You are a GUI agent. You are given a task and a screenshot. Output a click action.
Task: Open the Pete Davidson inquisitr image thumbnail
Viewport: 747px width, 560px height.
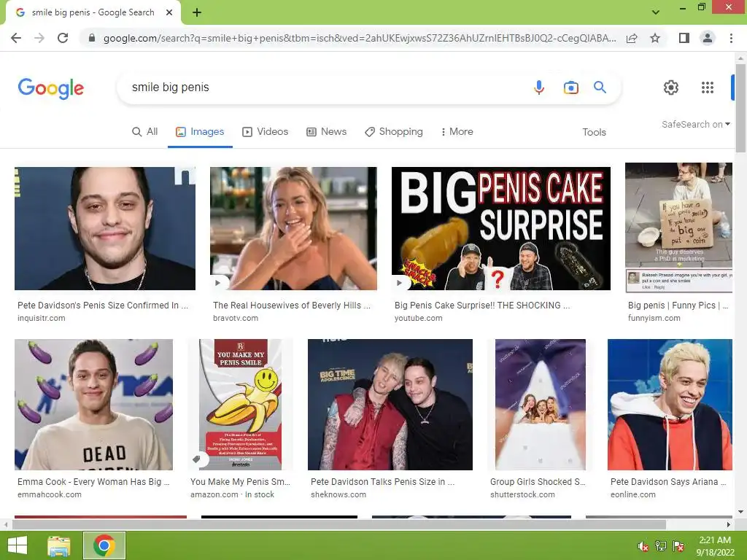[x=105, y=228]
